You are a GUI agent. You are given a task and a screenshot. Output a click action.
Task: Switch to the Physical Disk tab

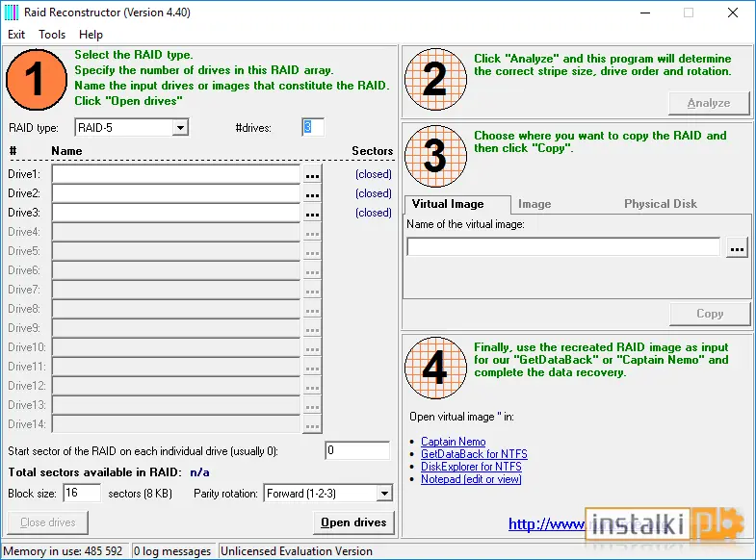point(661,204)
